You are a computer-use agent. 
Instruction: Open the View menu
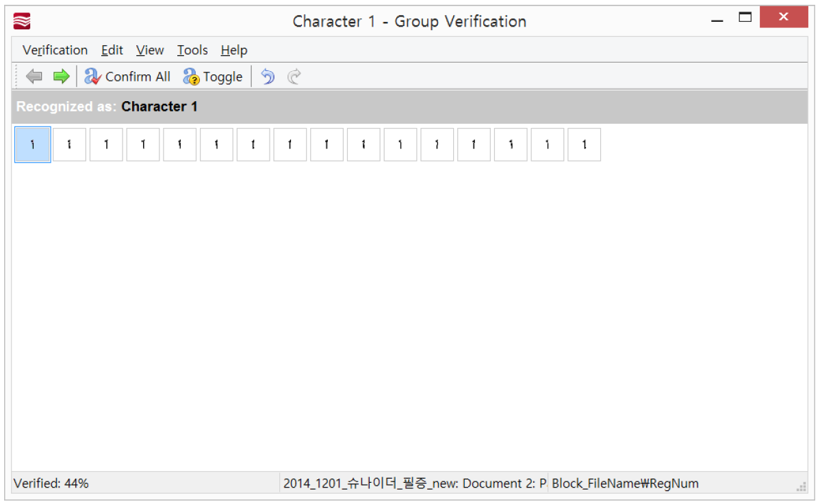point(150,50)
